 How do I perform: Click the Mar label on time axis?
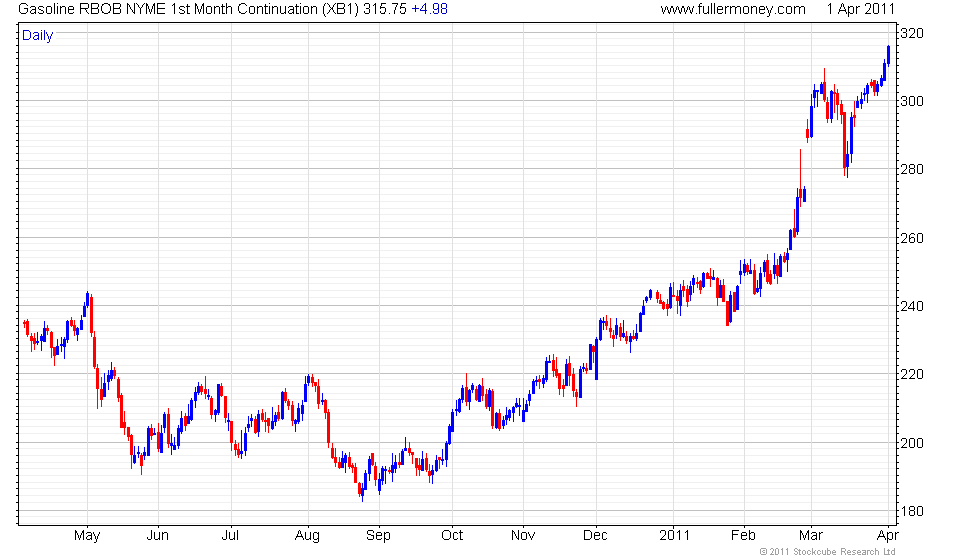[811, 536]
